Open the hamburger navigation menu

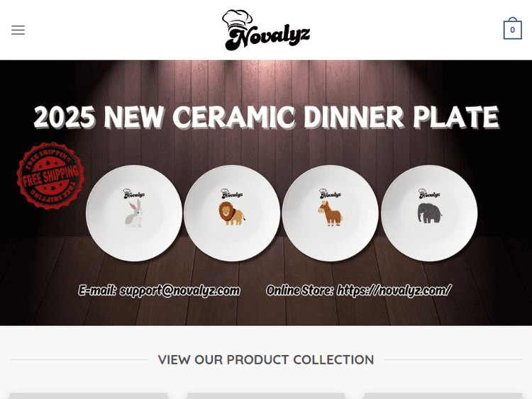[x=18, y=30]
